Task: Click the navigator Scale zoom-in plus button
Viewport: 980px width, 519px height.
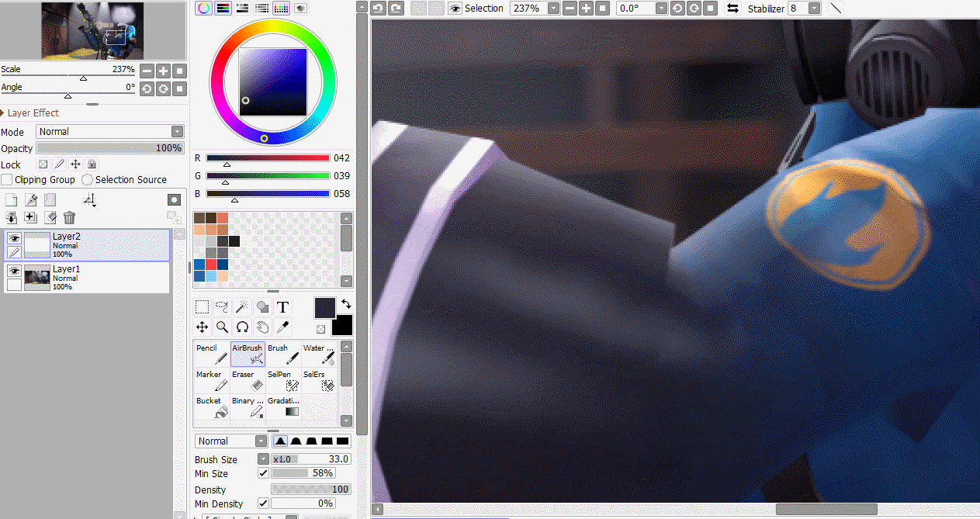Action: tap(164, 71)
